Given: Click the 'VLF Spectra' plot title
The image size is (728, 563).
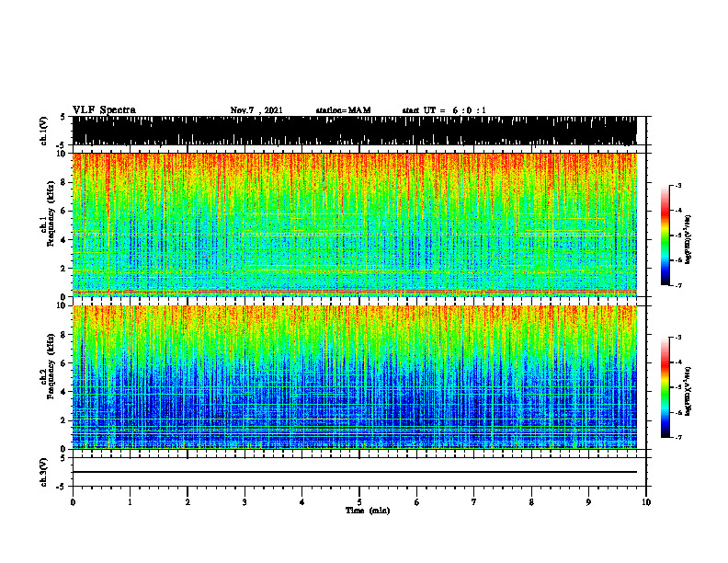Looking at the screenshot, I should [104, 110].
